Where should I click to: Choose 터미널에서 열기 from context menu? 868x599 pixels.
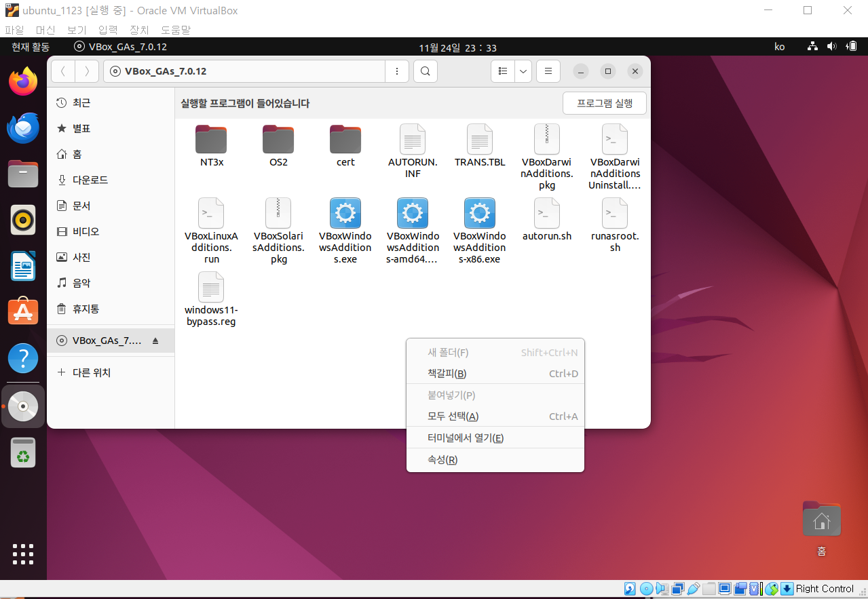coord(495,438)
